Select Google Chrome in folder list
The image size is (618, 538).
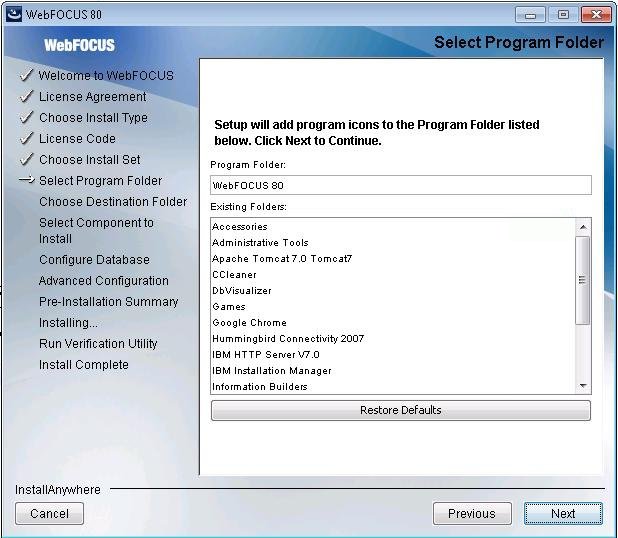click(393, 323)
